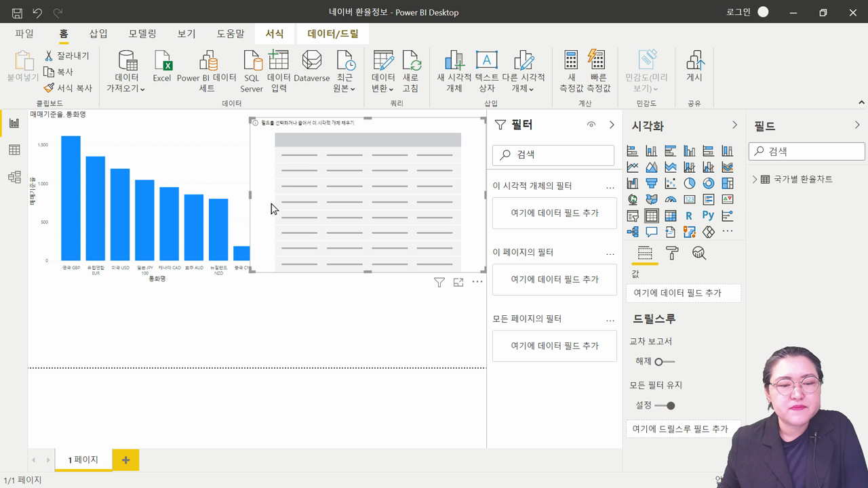Viewport: 868px width, 488px height.
Task: Collapse the ribbon with the chevron
Action: [861, 102]
